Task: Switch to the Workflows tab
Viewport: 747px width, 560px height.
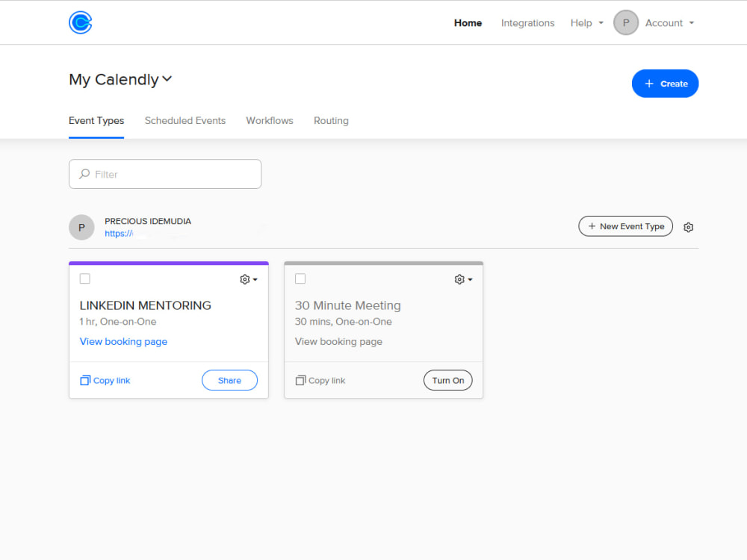Action: tap(269, 121)
